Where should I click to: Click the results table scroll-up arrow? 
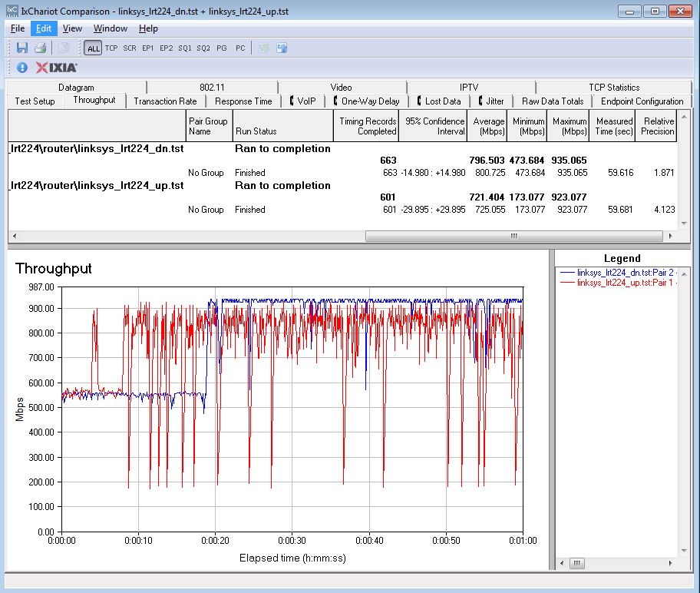tap(684, 117)
